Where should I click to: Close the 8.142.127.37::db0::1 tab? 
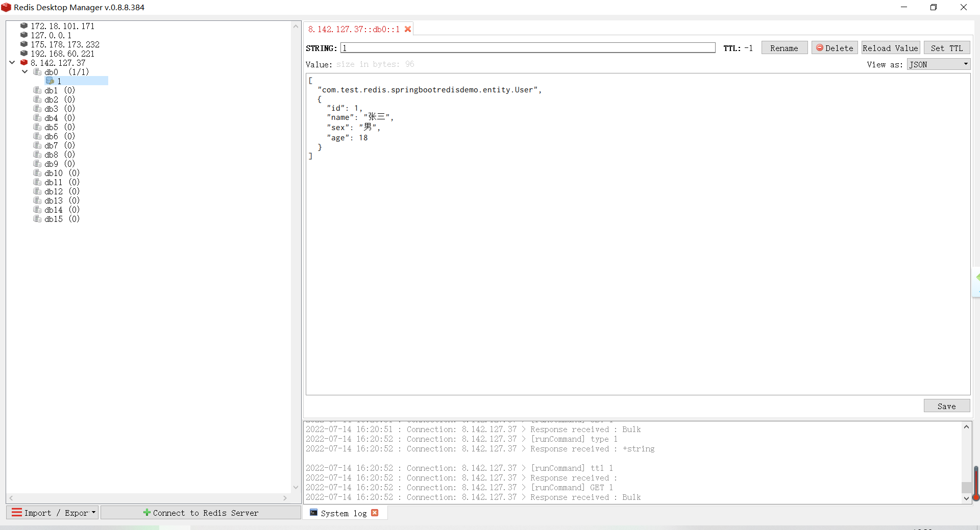pos(408,29)
